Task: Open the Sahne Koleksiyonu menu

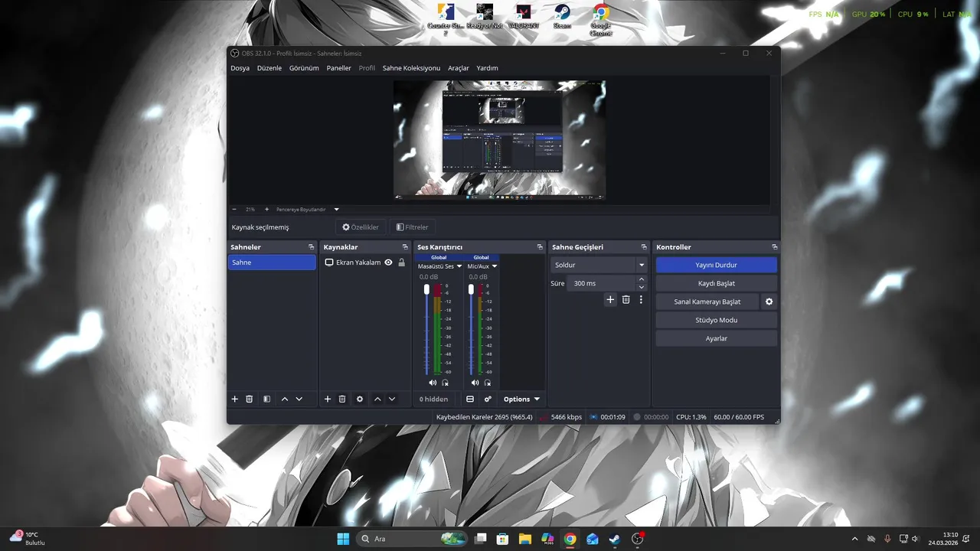Action: click(x=412, y=68)
